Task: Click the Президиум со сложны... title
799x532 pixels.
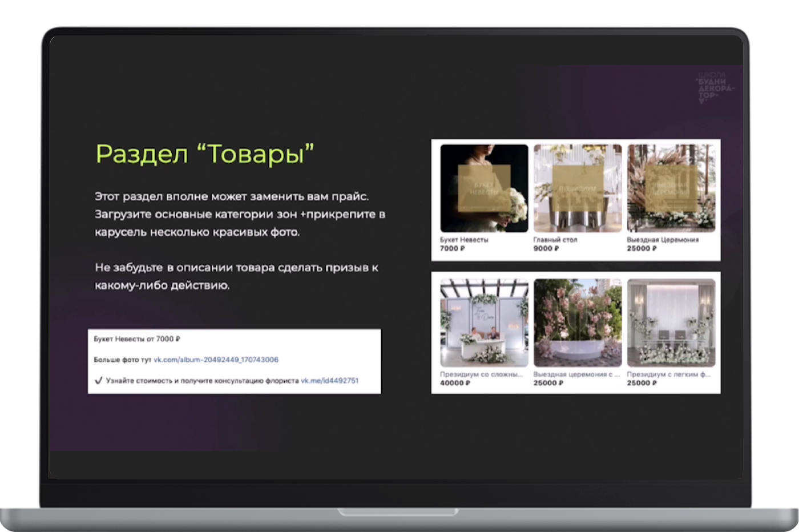Action: (481, 374)
